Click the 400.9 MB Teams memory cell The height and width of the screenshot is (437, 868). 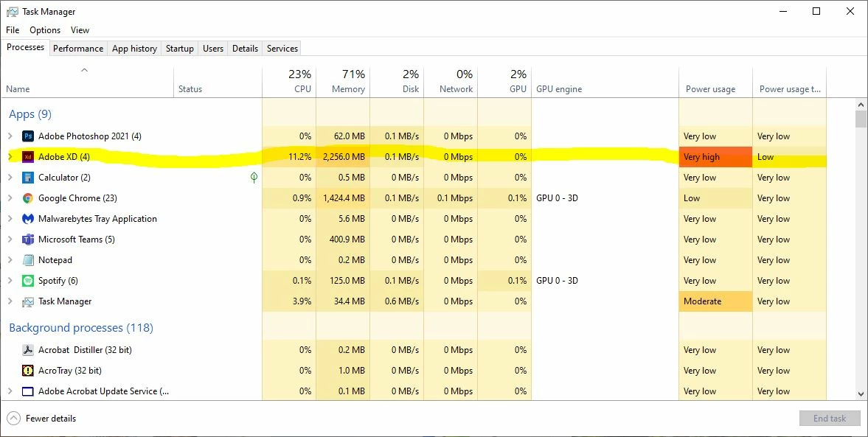click(x=343, y=240)
